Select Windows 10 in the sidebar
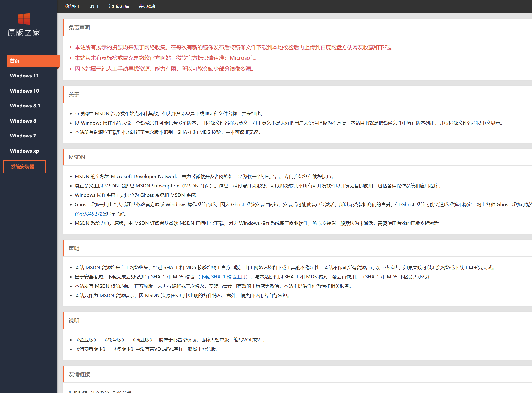The height and width of the screenshot is (393, 532). tap(24, 91)
